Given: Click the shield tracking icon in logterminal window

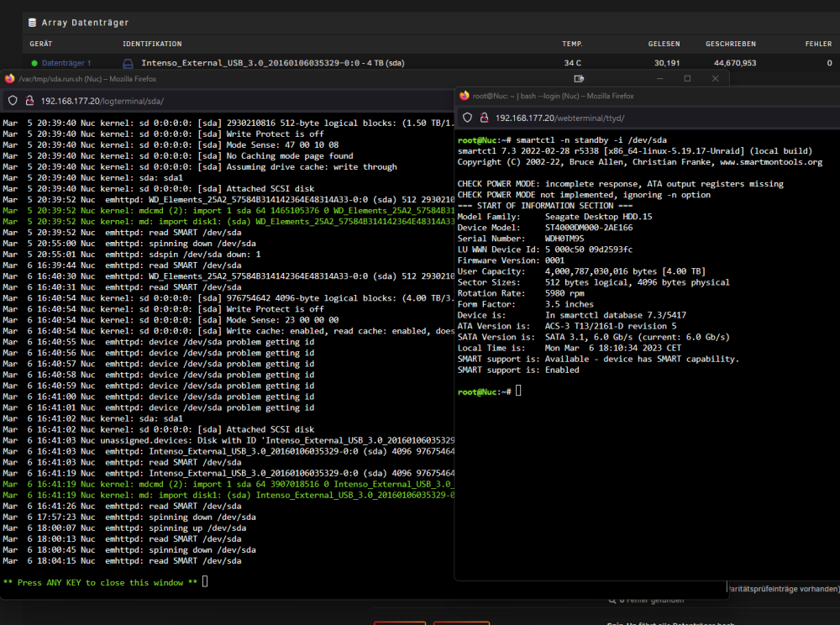Looking at the screenshot, I should pyautogui.click(x=13, y=101).
